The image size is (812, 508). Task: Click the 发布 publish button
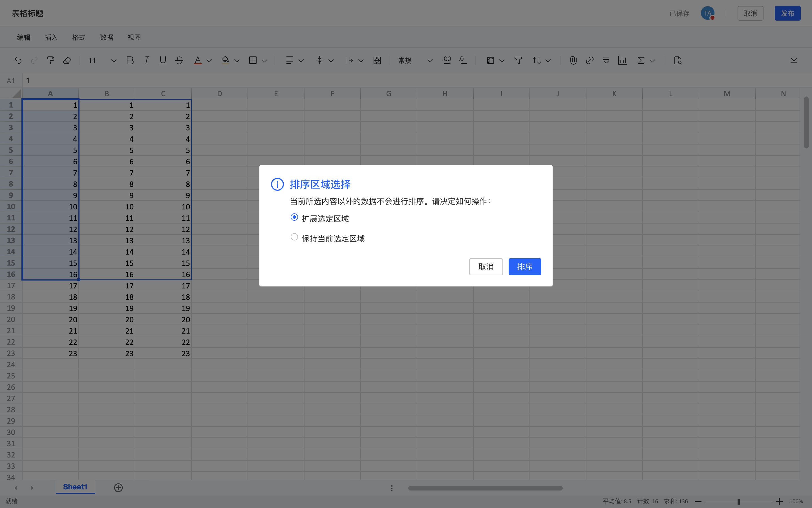tap(787, 14)
